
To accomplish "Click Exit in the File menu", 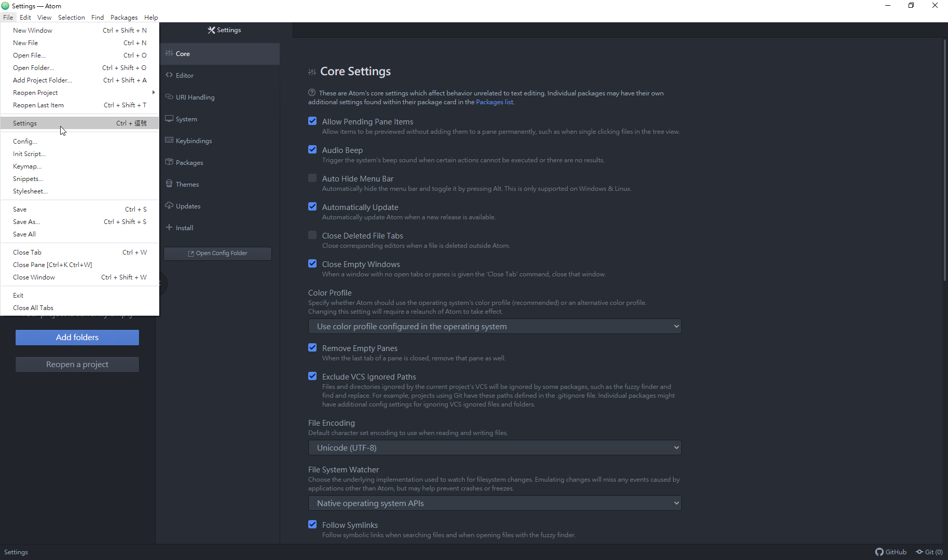I will (79, 295).
